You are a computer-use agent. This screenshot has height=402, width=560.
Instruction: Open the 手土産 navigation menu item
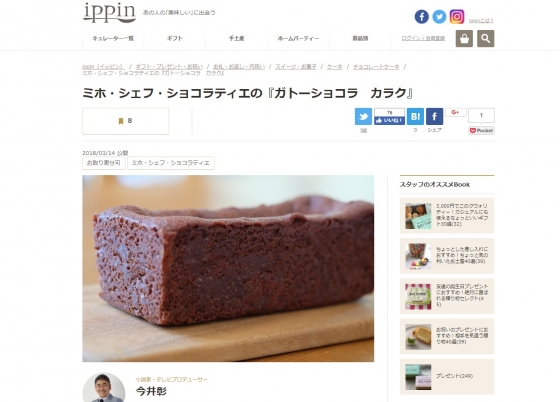(x=236, y=38)
